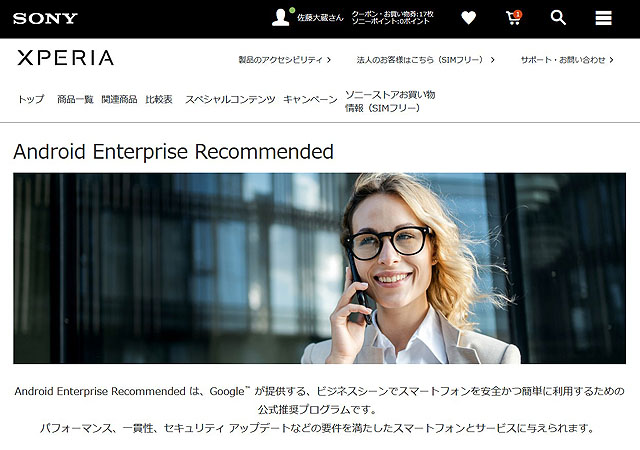Open サポート・お問い合わせ link
640x450 pixels.
pyautogui.click(x=567, y=60)
